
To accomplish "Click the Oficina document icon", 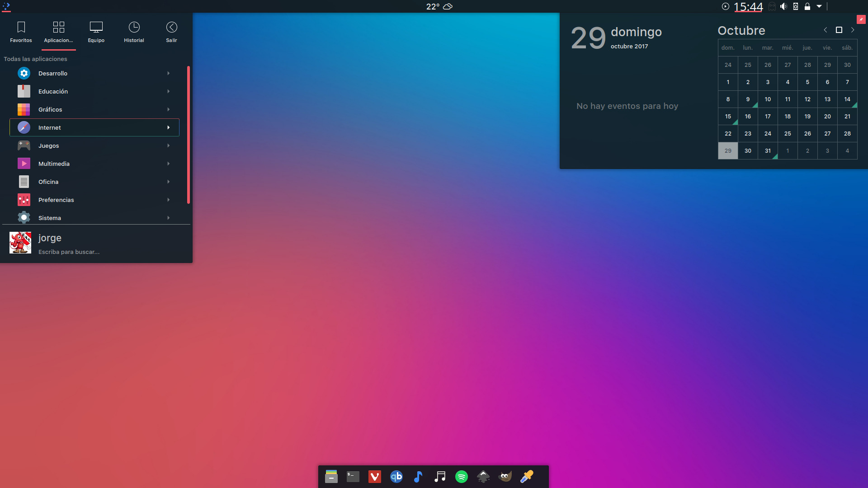I will tap(24, 182).
